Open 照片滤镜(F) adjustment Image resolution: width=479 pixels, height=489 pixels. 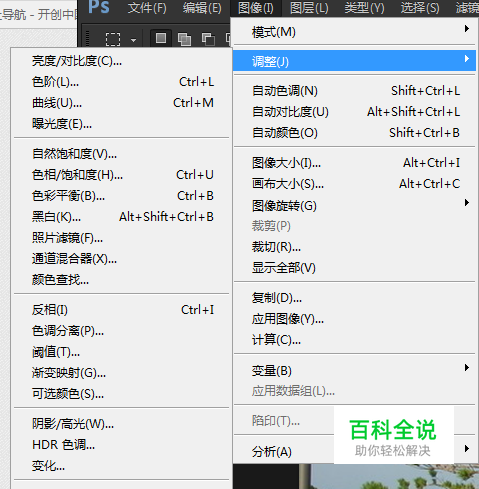tap(122, 238)
